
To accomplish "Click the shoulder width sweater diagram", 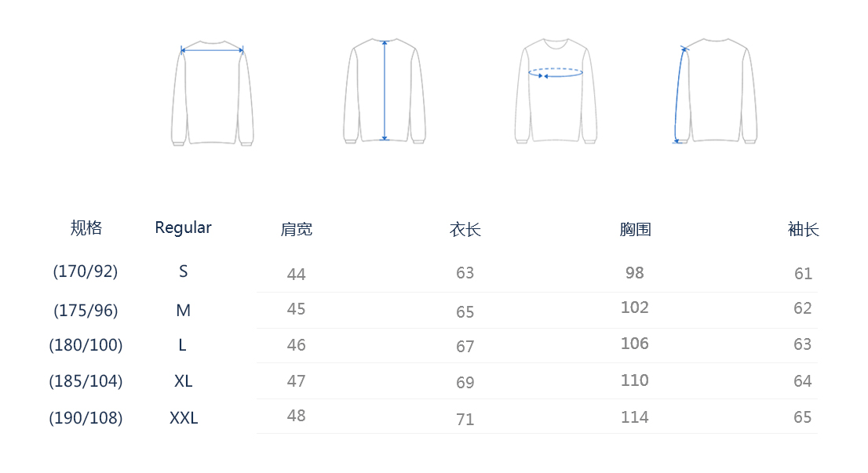I will pyautogui.click(x=212, y=92).
